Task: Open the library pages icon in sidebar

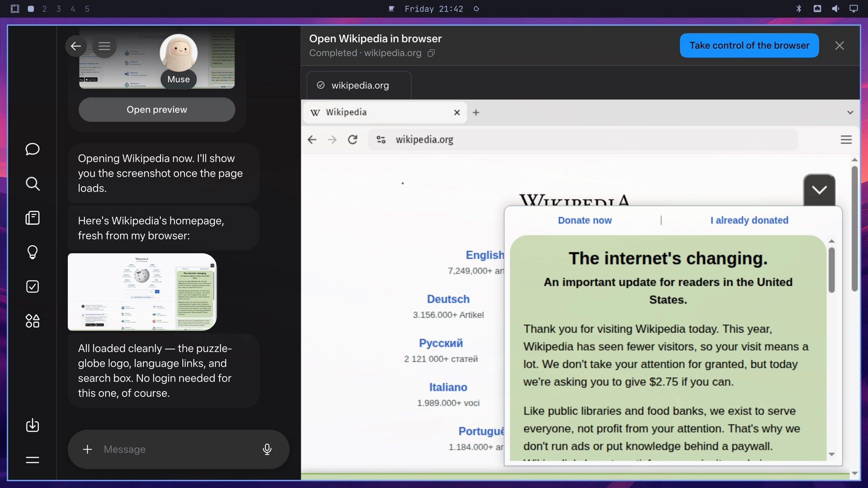Action: [33, 218]
